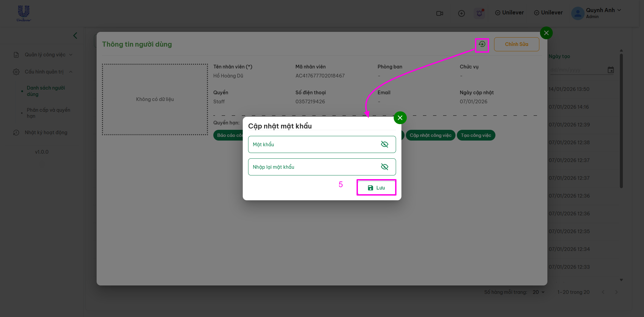The width and height of the screenshot is (644, 317).
Task: Open the rows per page dropdown
Action: [x=538, y=292]
